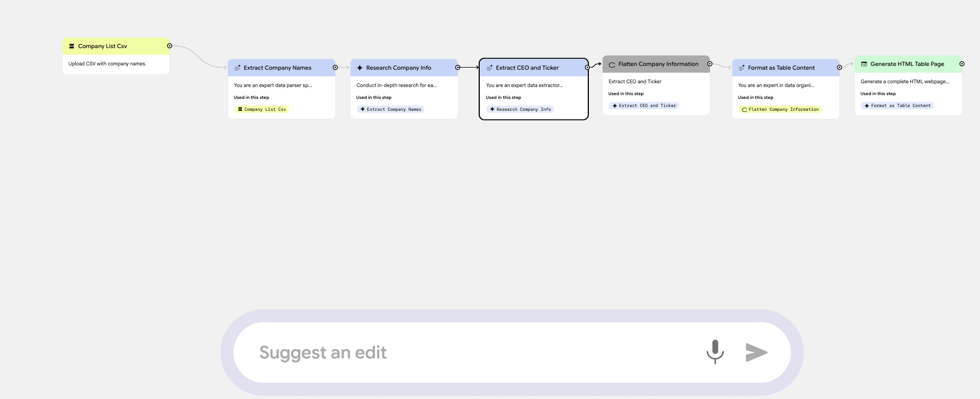Click output port of Research Company Info node

[458, 68]
